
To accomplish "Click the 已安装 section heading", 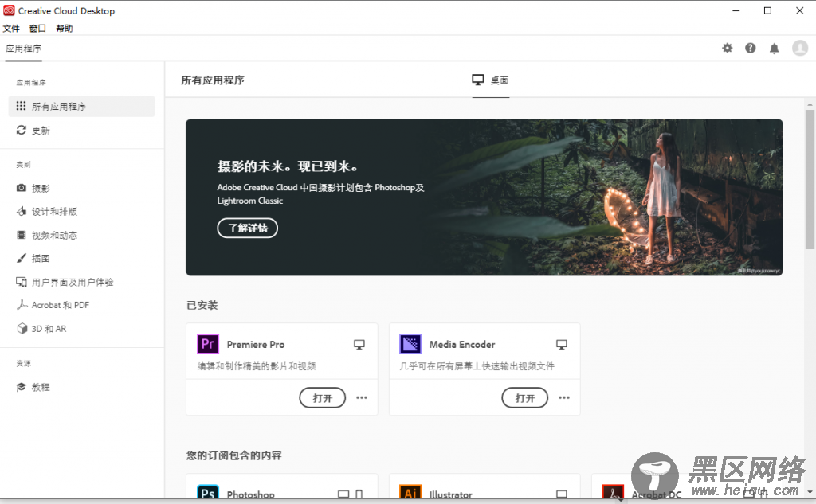I will pos(202,305).
